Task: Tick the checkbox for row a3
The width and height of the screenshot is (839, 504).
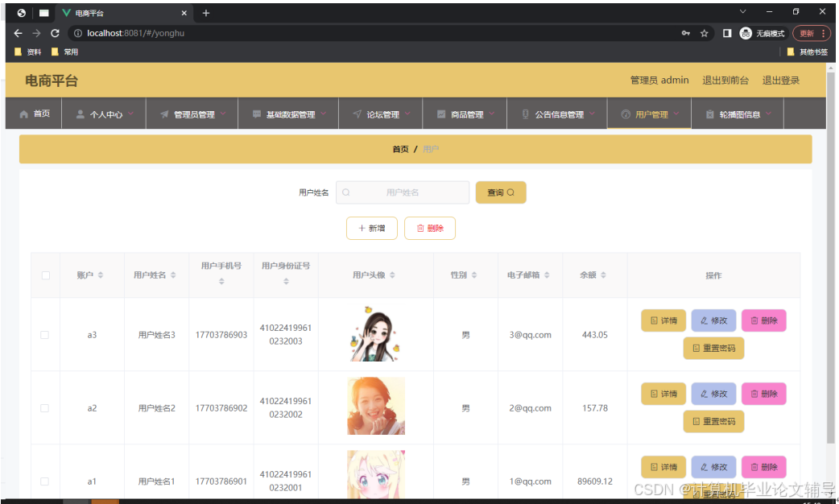Action: click(x=45, y=335)
